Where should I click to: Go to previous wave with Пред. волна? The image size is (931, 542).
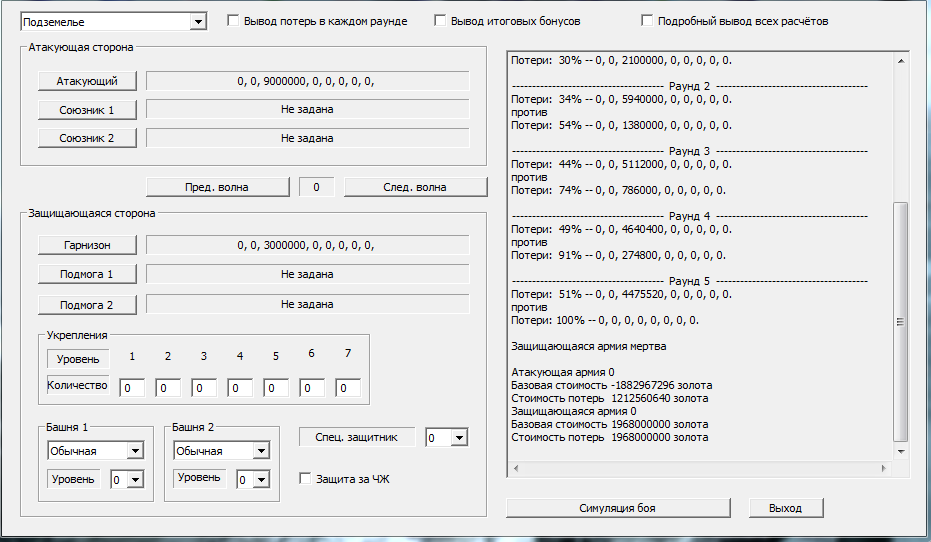tap(217, 187)
